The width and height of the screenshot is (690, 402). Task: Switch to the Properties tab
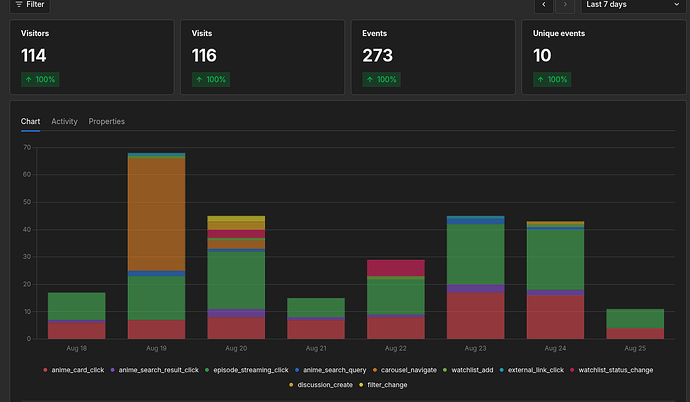pyautogui.click(x=106, y=121)
